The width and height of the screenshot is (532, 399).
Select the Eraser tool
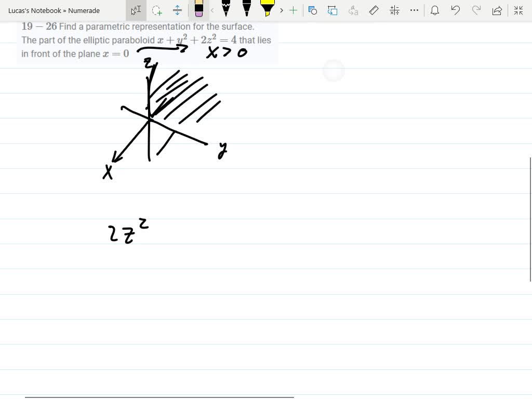click(x=198, y=10)
